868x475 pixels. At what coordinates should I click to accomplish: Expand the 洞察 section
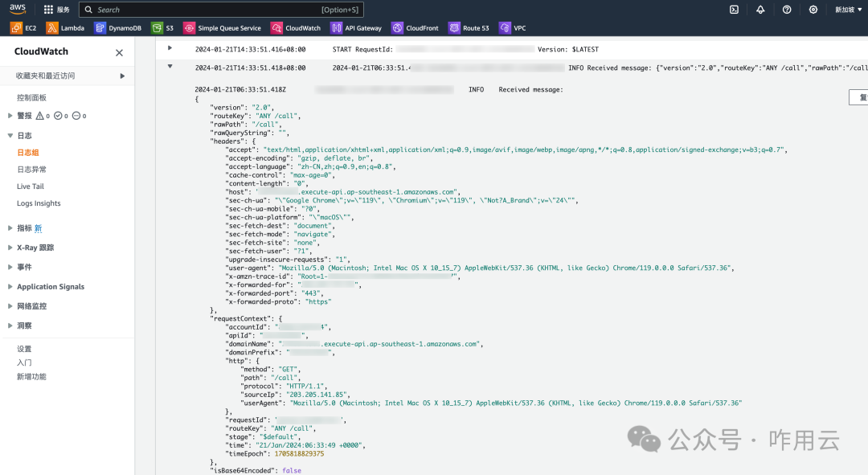click(10, 326)
